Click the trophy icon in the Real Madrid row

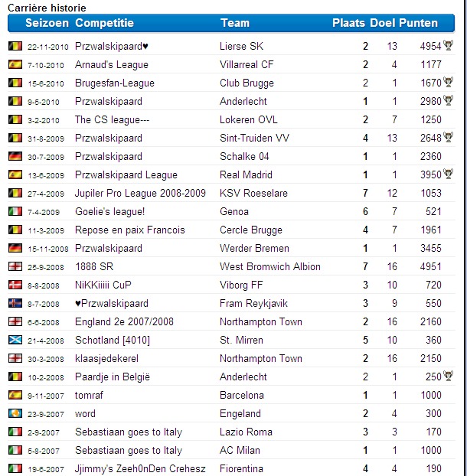pyautogui.click(x=449, y=174)
